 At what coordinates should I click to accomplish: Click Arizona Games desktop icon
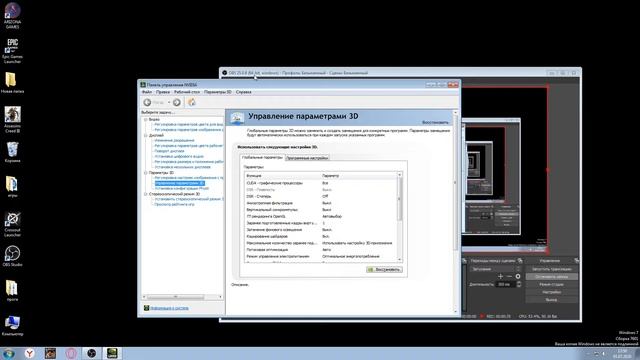tap(12, 16)
